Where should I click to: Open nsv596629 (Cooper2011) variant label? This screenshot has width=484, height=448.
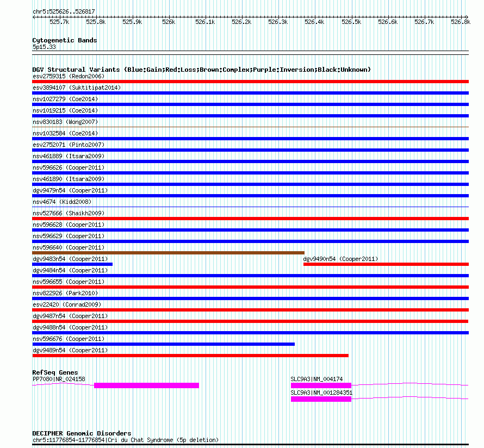pos(69,236)
